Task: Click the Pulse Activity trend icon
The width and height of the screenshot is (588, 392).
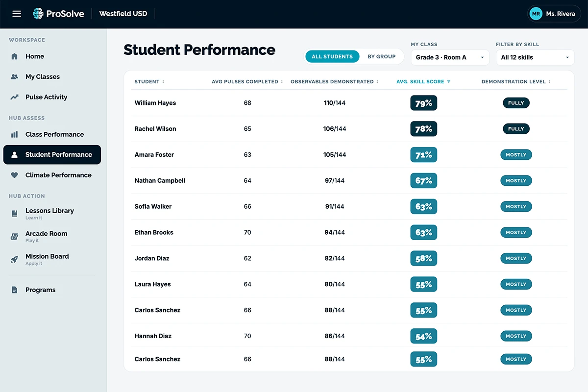Action: 15,97
